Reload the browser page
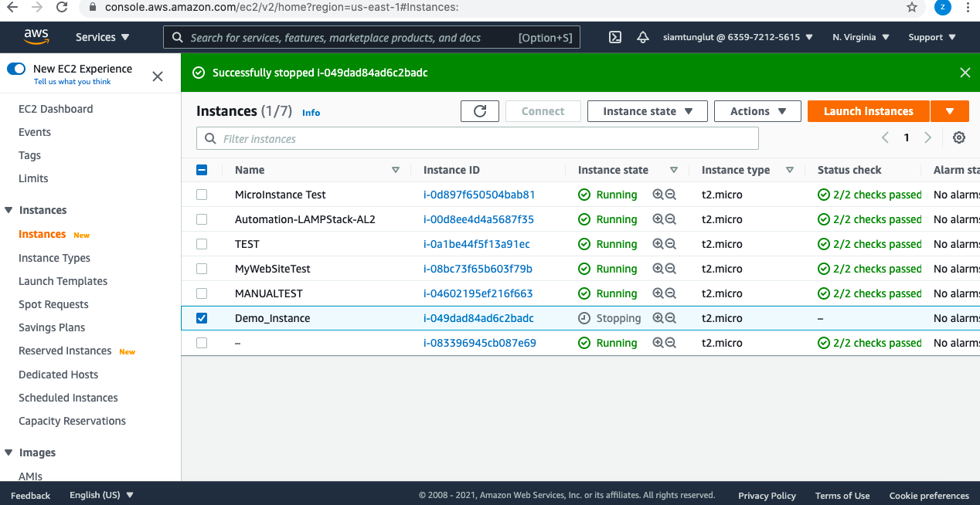The height and width of the screenshot is (505, 980). [63, 7]
